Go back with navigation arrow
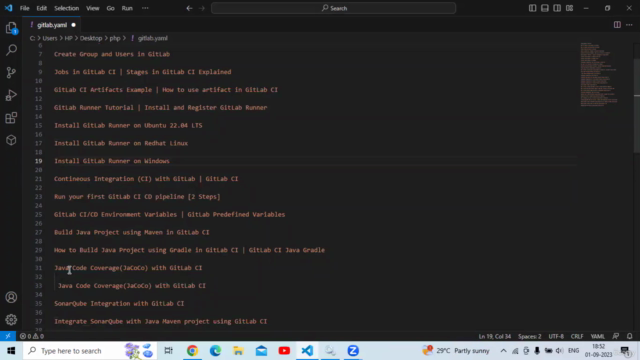This screenshot has width=640, height=360. [x=189, y=8]
